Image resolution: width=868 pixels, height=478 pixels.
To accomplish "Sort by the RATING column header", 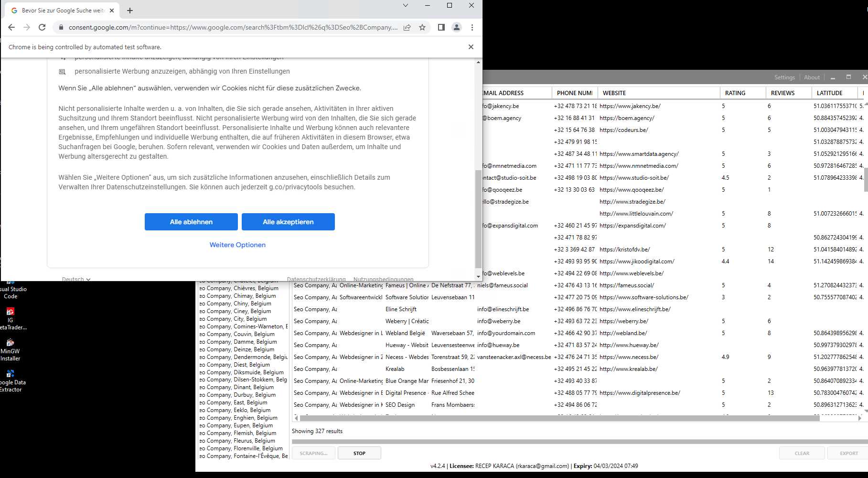I will pyautogui.click(x=743, y=93).
